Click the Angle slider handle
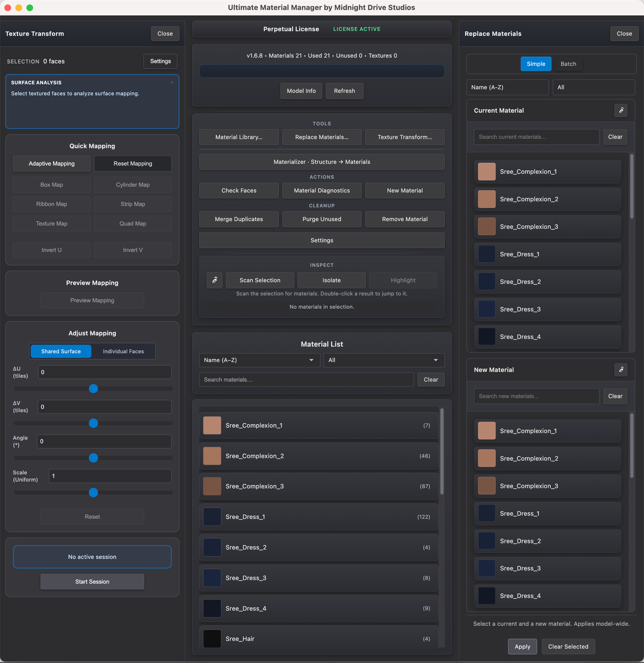This screenshot has width=644, height=663. [x=93, y=458]
